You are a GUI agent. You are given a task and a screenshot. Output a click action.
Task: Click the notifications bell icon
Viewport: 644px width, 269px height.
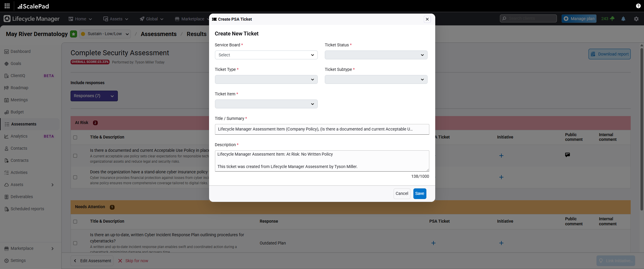tap(623, 19)
